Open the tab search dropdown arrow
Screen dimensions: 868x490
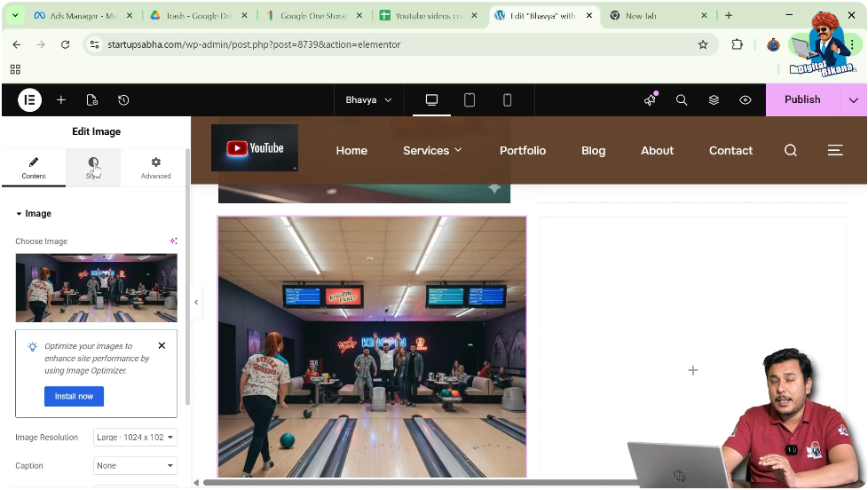pos(15,15)
